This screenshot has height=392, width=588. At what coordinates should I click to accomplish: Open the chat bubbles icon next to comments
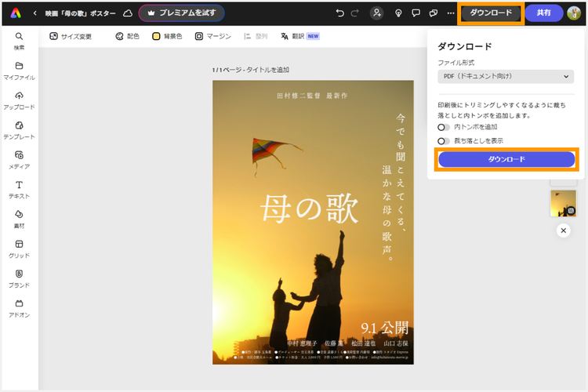point(433,13)
